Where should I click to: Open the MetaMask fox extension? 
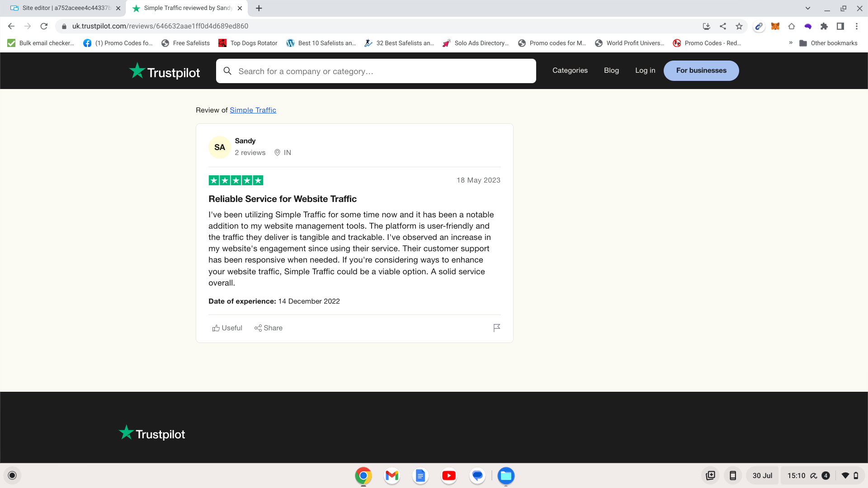pos(775,26)
